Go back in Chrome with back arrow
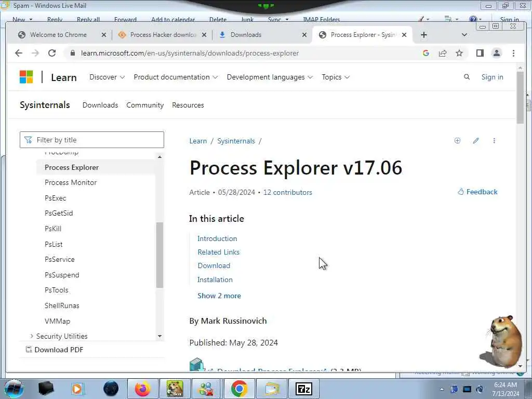532x399 pixels. coord(19,53)
